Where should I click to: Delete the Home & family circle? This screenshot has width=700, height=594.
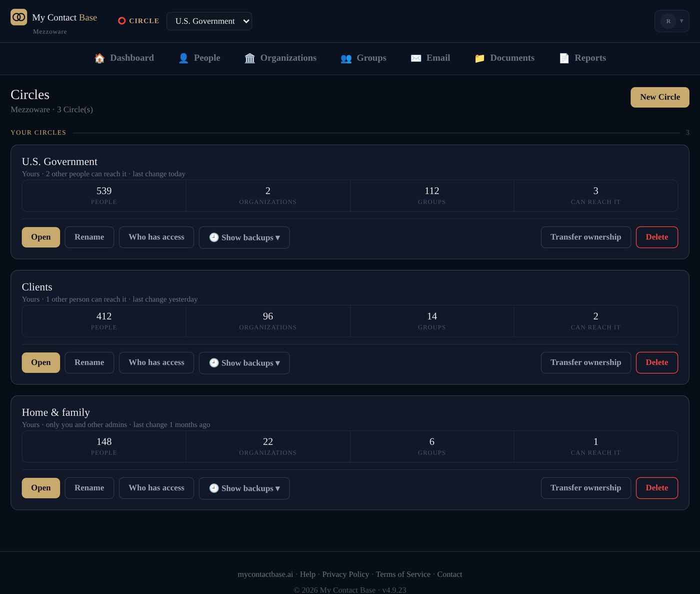point(656,488)
